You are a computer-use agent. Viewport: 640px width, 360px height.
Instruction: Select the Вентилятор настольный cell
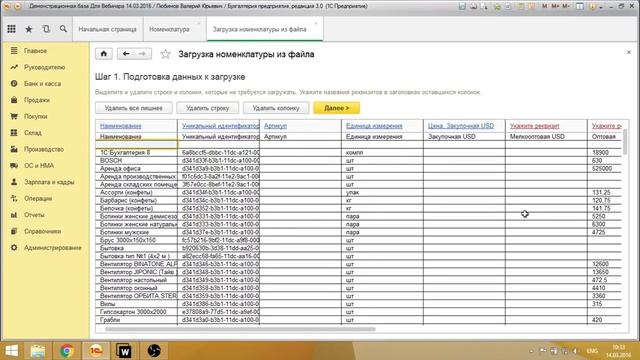click(x=137, y=280)
